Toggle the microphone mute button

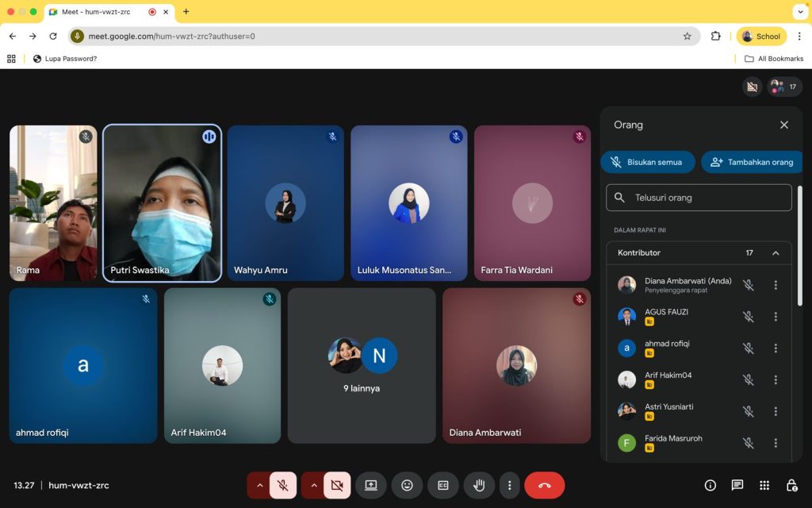(x=283, y=485)
